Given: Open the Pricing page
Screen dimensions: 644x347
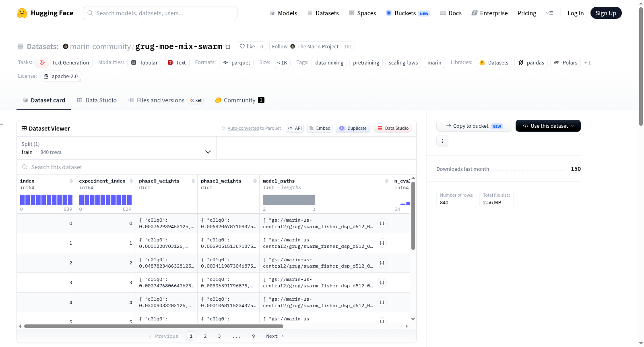Looking at the screenshot, I should (x=527, y=13).
